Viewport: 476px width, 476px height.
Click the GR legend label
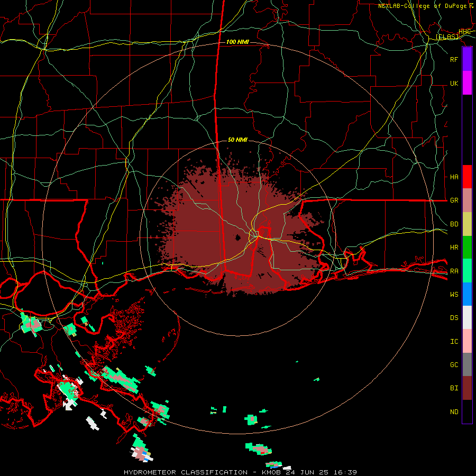(x=454, y=200)
